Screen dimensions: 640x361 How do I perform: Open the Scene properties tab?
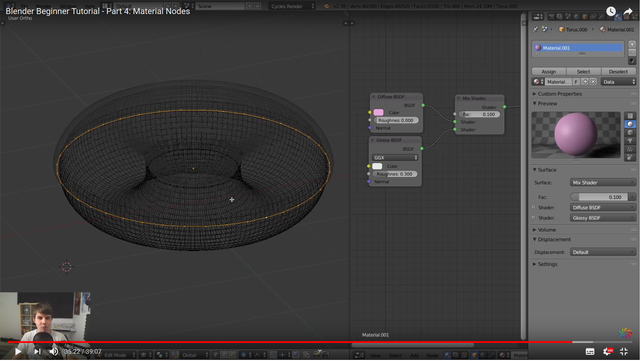[x=568, y=16]
